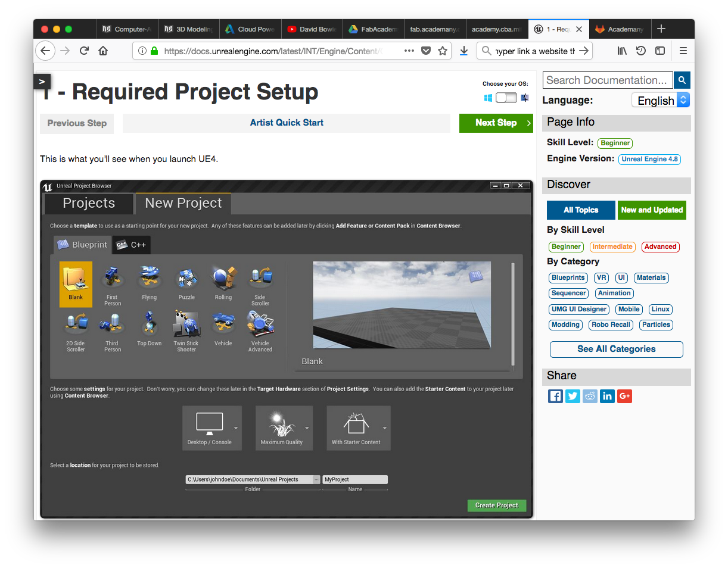Screen dimensions: 728x568
Task: Click the template preview scrollbar
Action: [x=513, y=313]
